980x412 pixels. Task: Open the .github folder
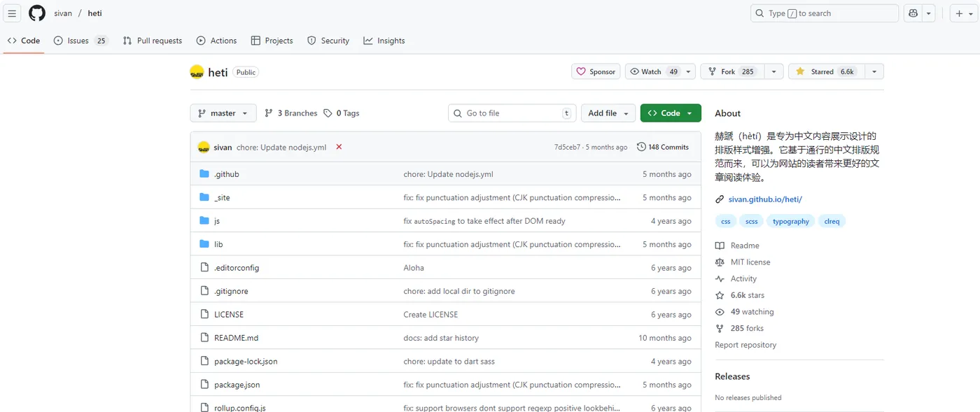226,174
